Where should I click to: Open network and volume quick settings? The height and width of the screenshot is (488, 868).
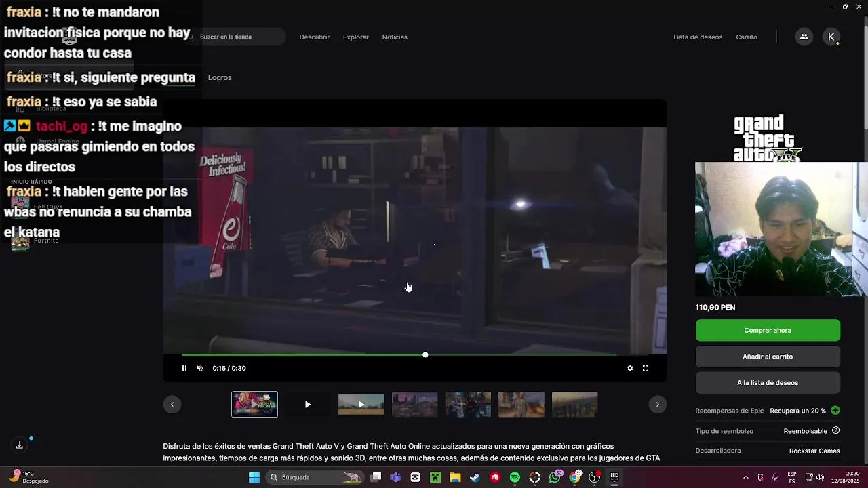coord(815,477)
